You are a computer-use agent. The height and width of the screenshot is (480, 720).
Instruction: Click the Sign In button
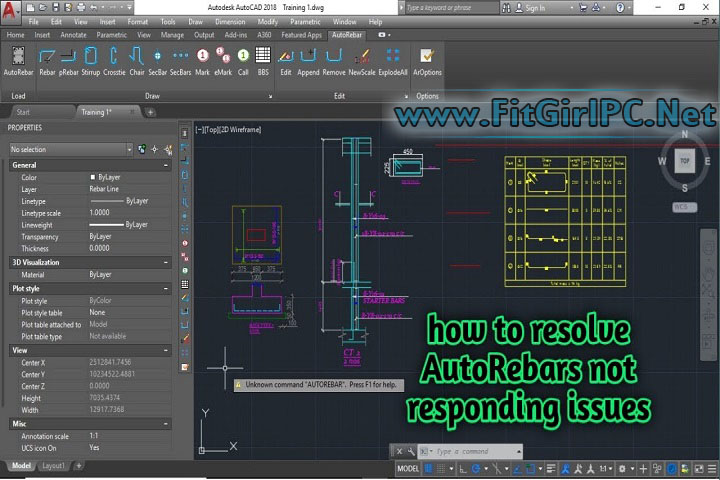point(535,8)
